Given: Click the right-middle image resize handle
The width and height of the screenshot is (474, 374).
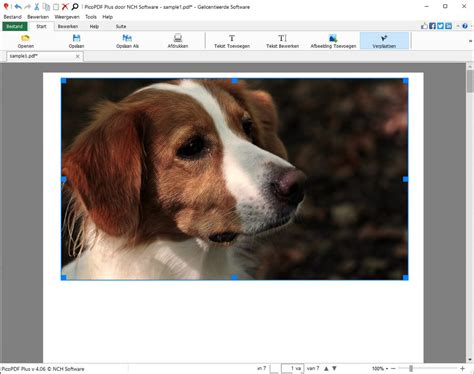Looking at the screenshot, I should 406,179.
